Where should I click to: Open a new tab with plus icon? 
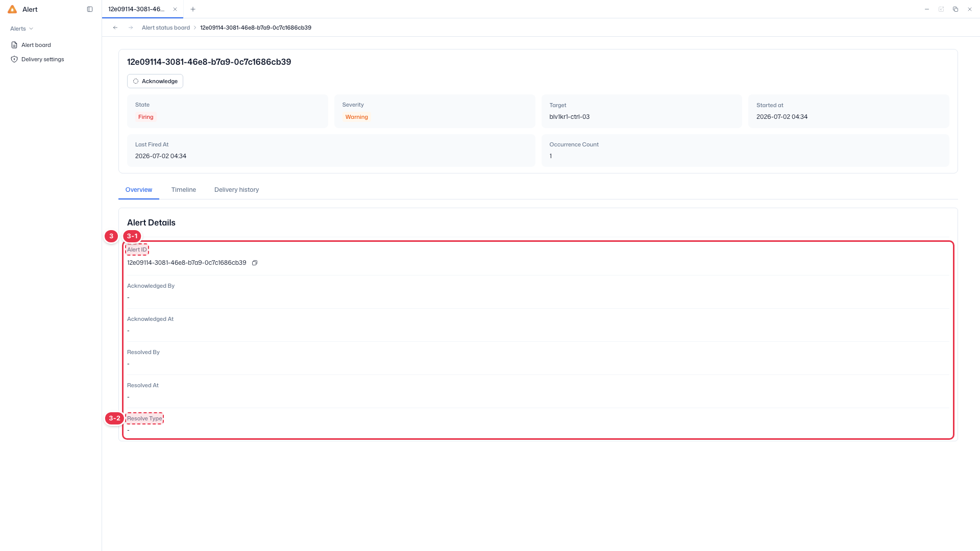pyautogui.click(x=193, y=9)
